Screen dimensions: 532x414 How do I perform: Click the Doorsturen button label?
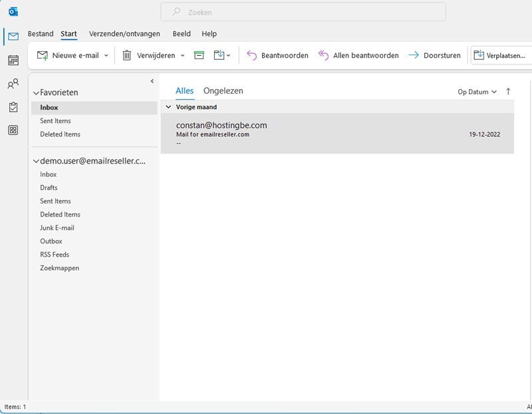442,56
